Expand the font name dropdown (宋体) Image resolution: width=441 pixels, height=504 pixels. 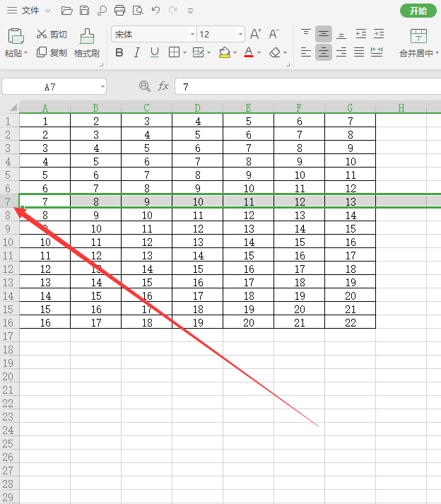[192, 35]
